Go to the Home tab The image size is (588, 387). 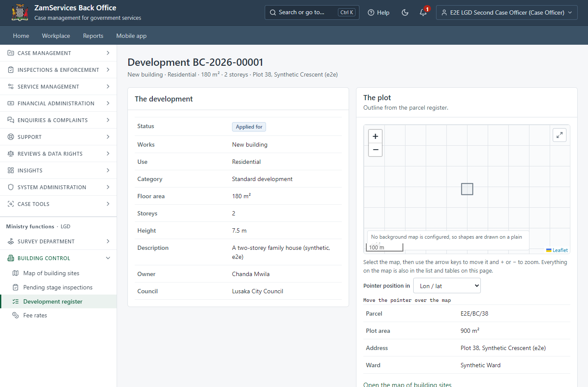21,36
